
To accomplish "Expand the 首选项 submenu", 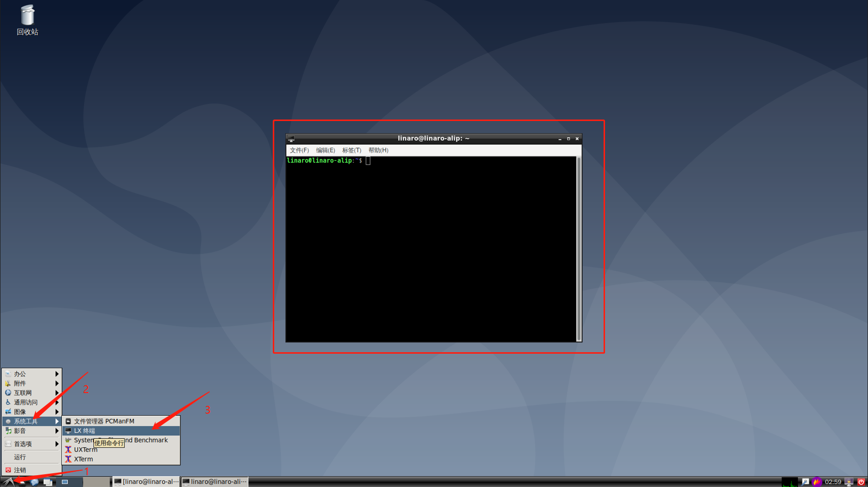I will 32,444.
